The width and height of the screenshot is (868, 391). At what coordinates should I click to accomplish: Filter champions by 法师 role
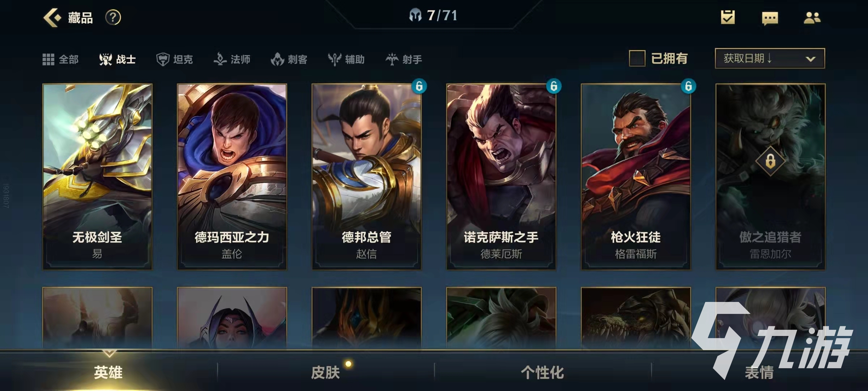tap(232, 59)
